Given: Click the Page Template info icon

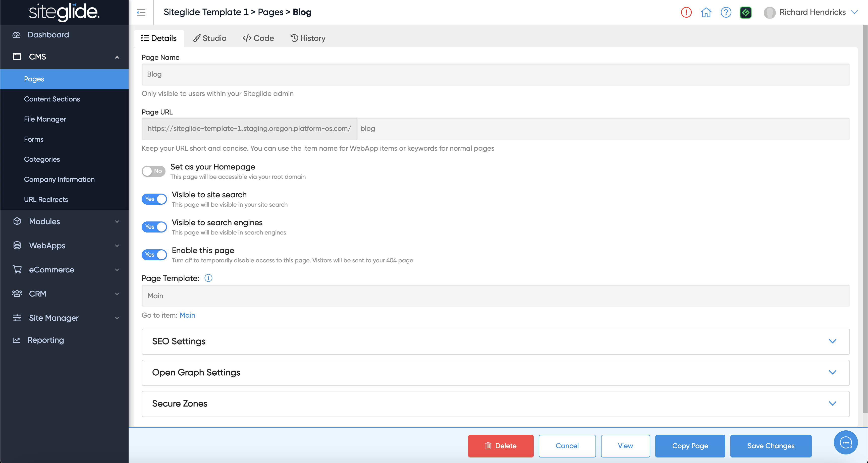Looking at the screenshot, I should [x=208, y=278].
